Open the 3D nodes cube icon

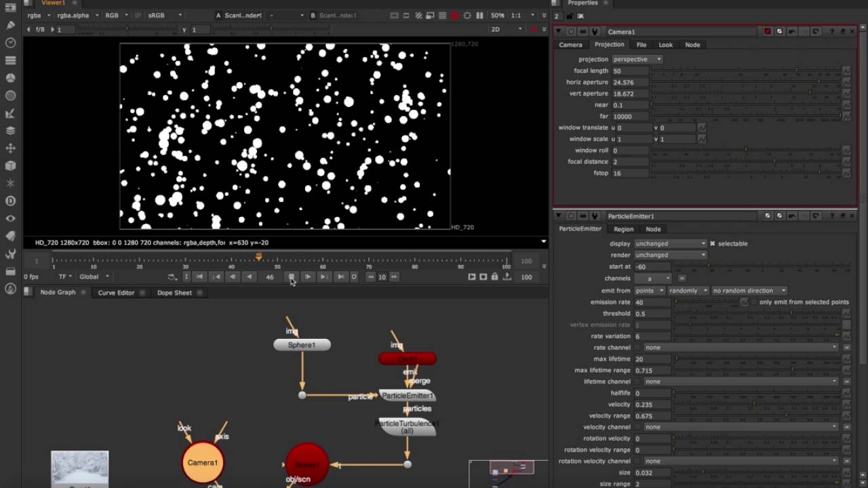[x=10, y=166]
